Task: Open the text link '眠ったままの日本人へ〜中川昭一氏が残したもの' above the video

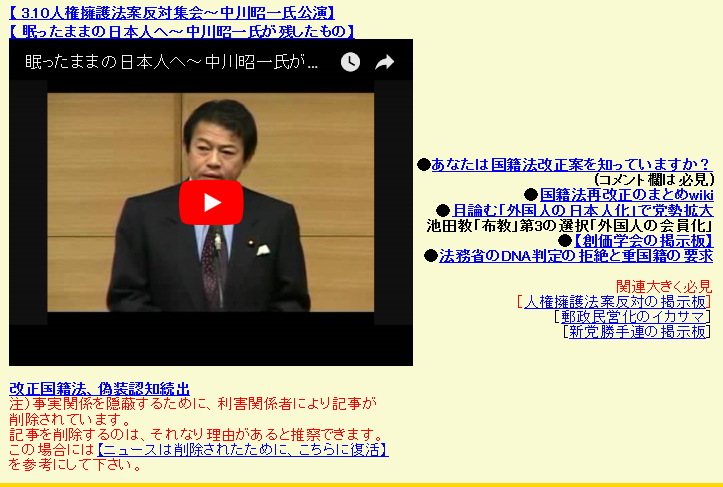Action: (x=182, y=31)
